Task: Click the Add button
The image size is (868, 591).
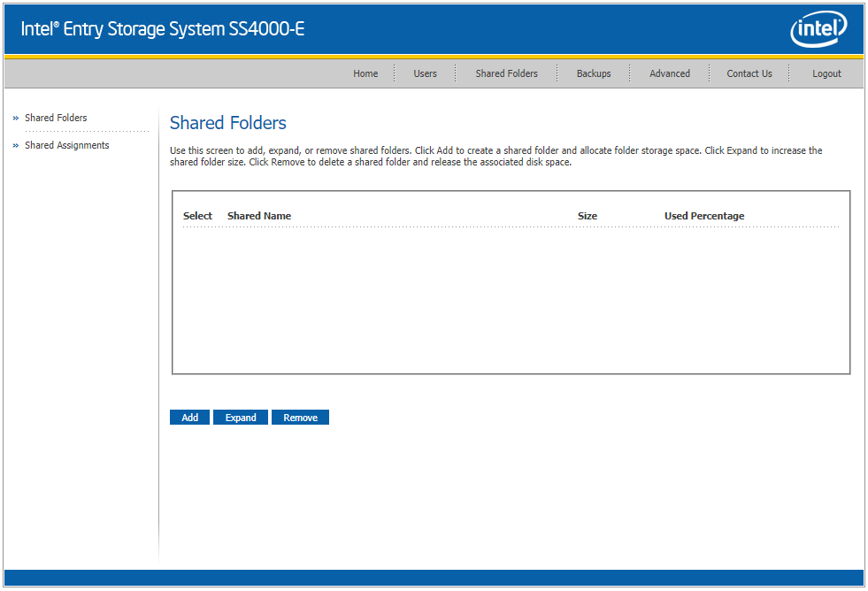Action: click(190, 418)
